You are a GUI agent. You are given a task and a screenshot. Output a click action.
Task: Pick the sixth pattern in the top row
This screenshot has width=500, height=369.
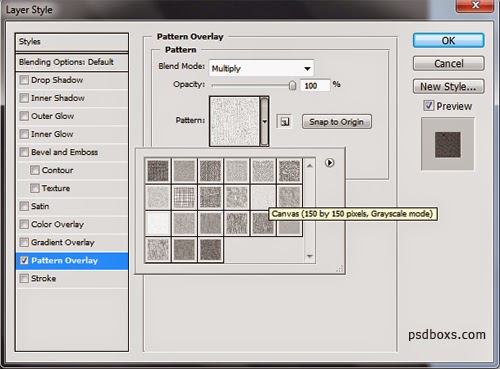point(289,171)
